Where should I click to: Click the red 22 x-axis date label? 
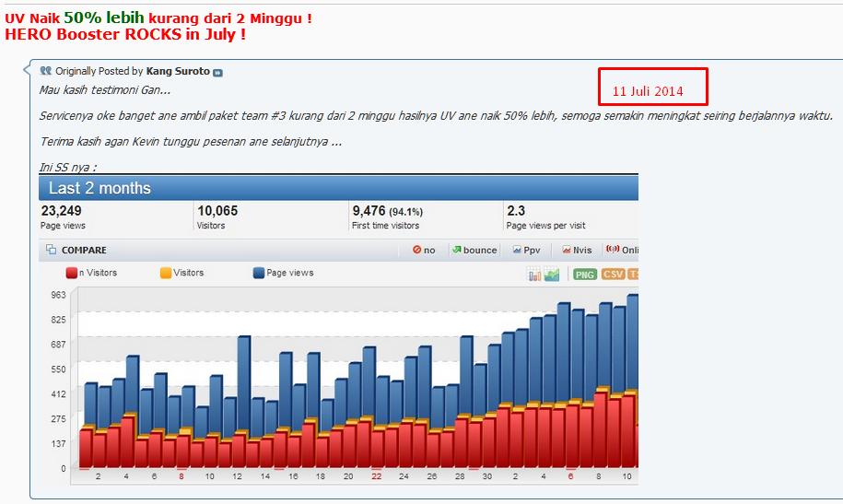376,476
